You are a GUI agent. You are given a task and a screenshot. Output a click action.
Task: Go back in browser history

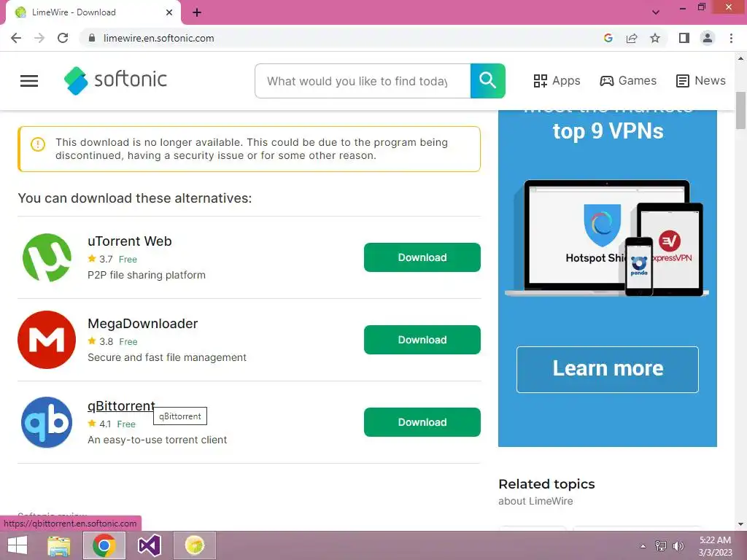pos(16,38)
